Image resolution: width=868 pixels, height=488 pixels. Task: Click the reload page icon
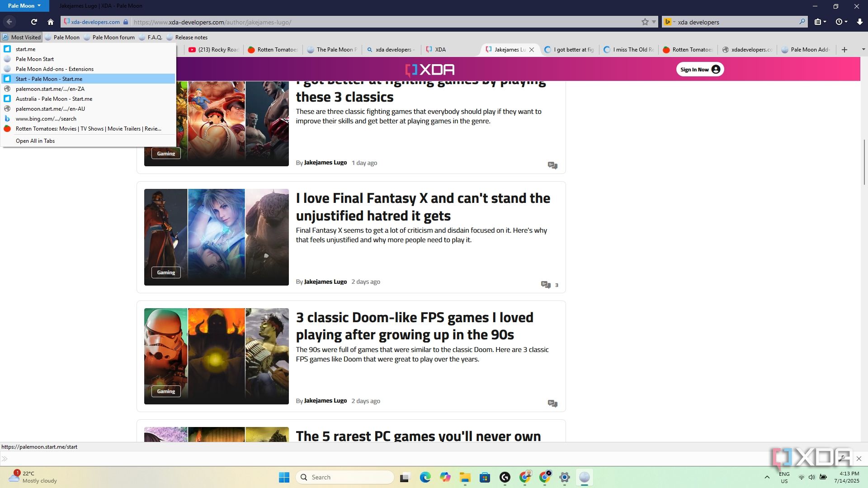pos(34,22)
